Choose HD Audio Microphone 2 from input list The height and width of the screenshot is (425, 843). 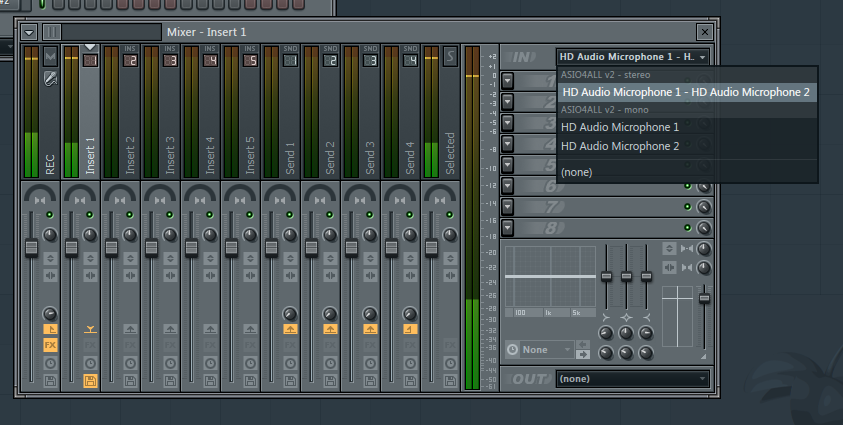(620, 146)
